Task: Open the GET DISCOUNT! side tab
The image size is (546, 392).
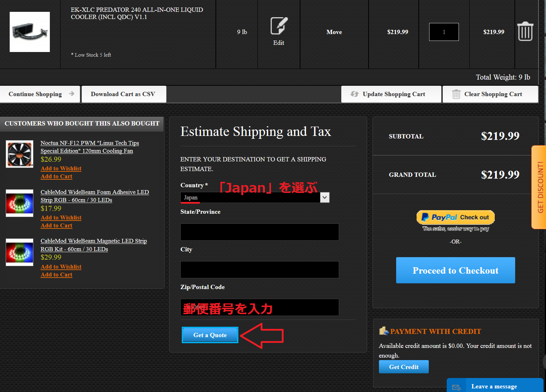Action: tap(539, 187)
